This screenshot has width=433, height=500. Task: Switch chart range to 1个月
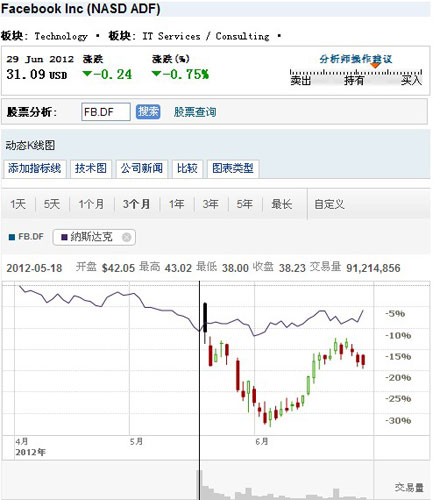[x=91, y=204]
